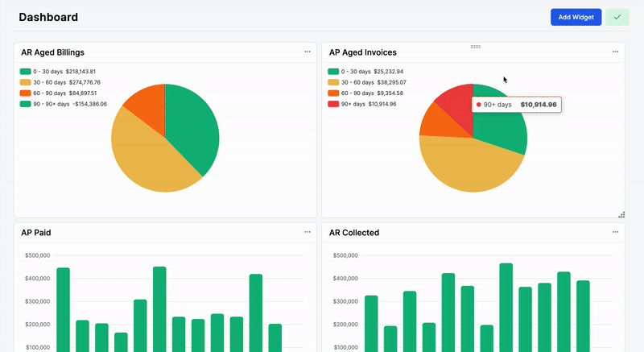Click the Dashboard page title
This screenshot has height=352, width=644.
click(x=48, y=17)
